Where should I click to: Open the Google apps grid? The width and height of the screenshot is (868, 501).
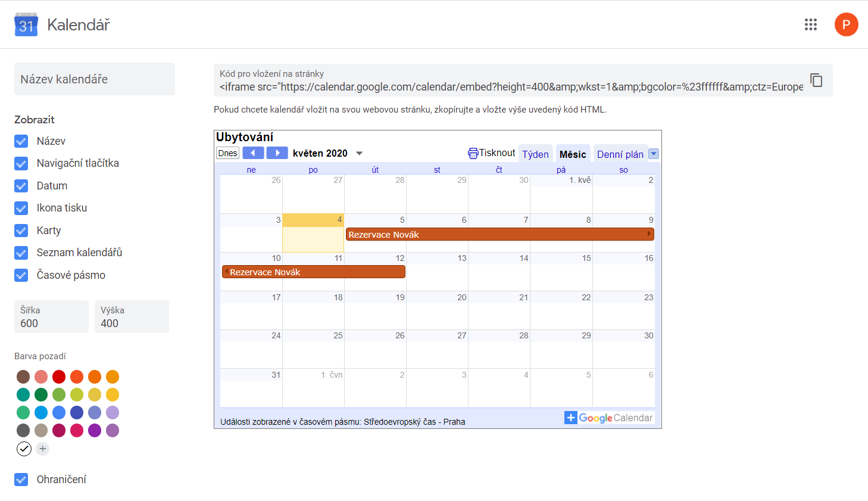click(x=810, y=24)
